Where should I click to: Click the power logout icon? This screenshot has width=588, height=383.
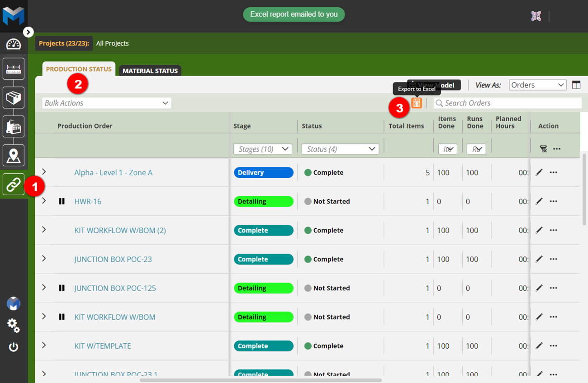click(x=14, y=347)
